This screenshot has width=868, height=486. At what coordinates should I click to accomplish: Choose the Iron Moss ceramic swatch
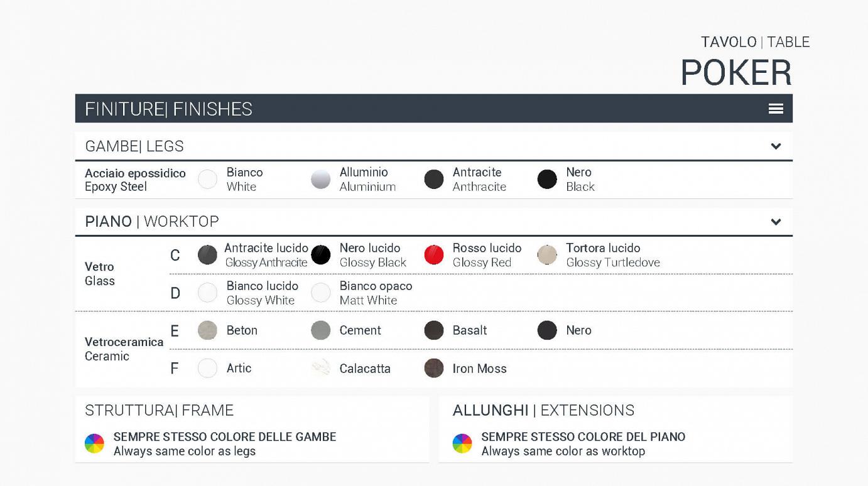433,368
